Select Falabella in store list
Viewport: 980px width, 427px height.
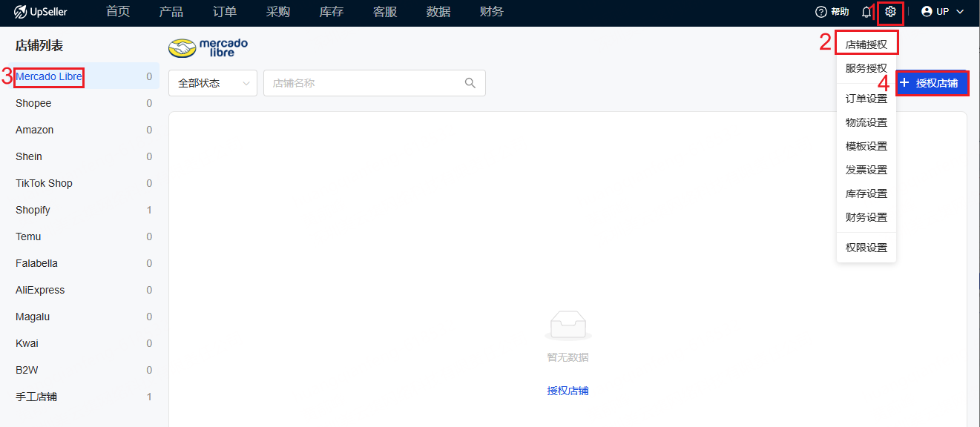(x=79, y=263)
